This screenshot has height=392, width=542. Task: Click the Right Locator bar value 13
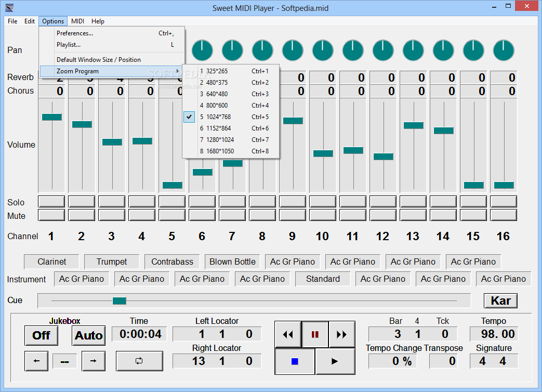click(199, 361)
